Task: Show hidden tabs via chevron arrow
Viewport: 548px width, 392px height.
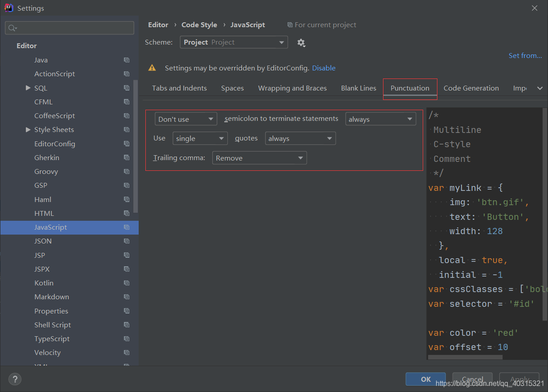Action: point(540,88)
